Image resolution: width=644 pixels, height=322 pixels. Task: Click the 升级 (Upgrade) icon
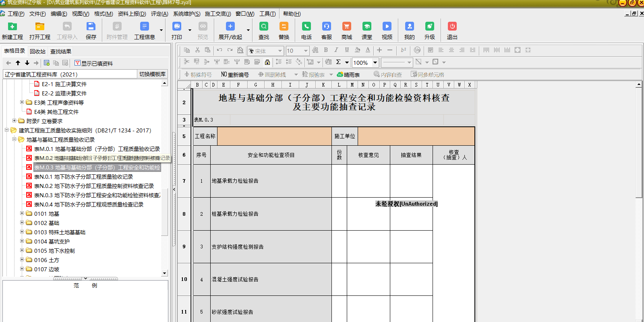430,31
